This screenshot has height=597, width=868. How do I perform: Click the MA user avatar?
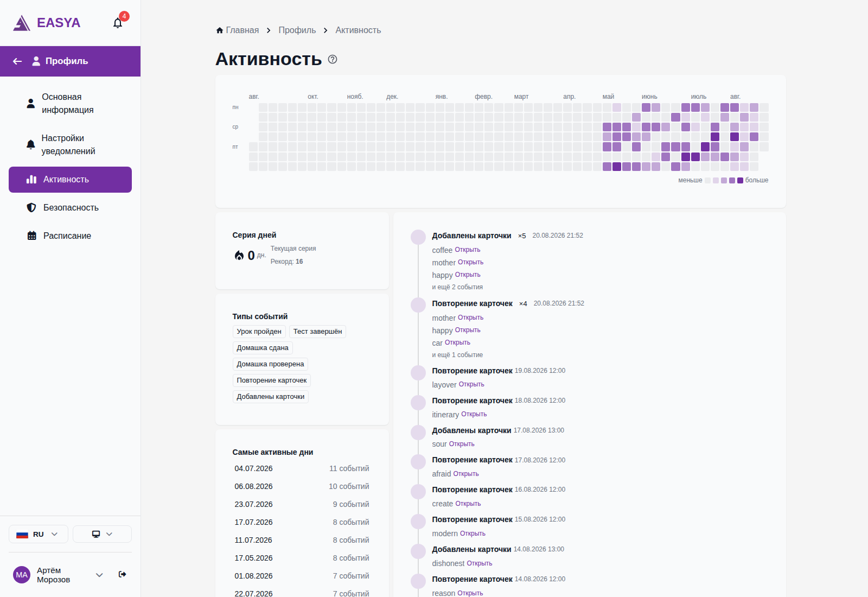click(x=22, y=575)
